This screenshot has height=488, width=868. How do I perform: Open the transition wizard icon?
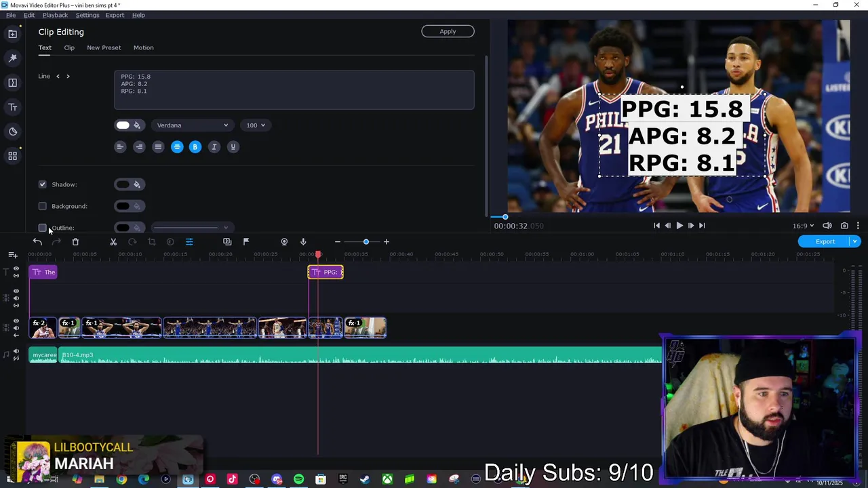tap(227, 242)
